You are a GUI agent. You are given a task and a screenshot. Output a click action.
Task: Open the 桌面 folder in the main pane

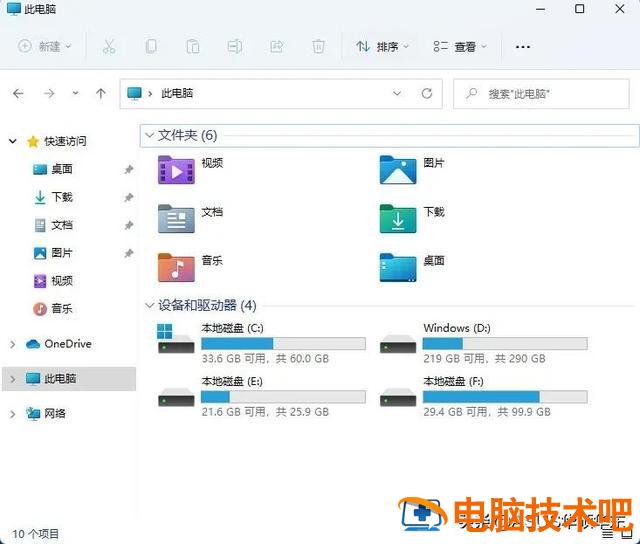pos(398,268)
